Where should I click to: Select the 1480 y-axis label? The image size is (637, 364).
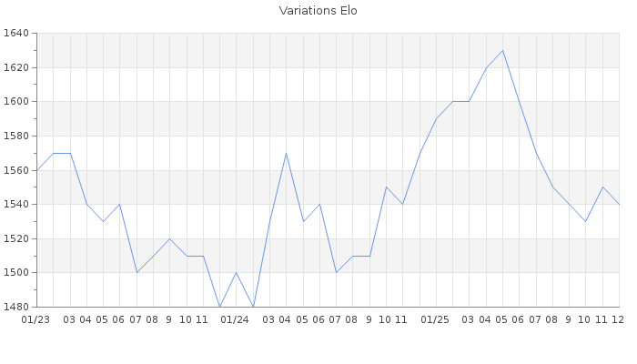click(16, 307)
